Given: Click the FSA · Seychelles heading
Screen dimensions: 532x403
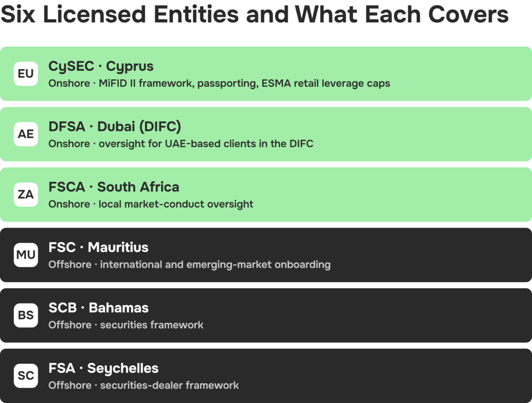Looking at the screenshot, I should (104, 368).
